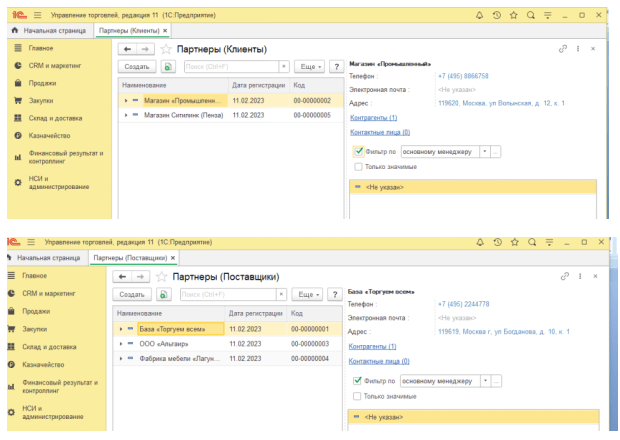Open three-dot menu in Партнеры (Поставщики) form
The height and width of the screenshot is (440, 620).
[x=580, y=276]
